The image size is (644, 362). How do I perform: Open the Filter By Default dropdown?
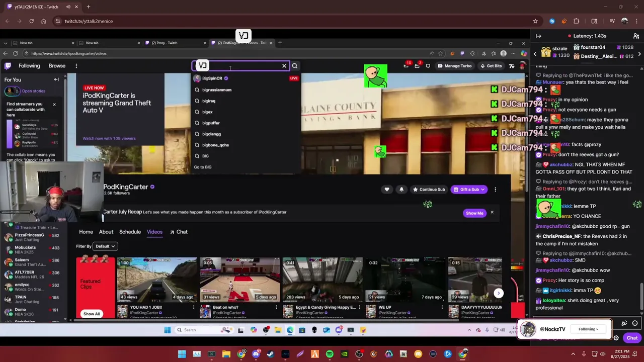coord(106,246)
